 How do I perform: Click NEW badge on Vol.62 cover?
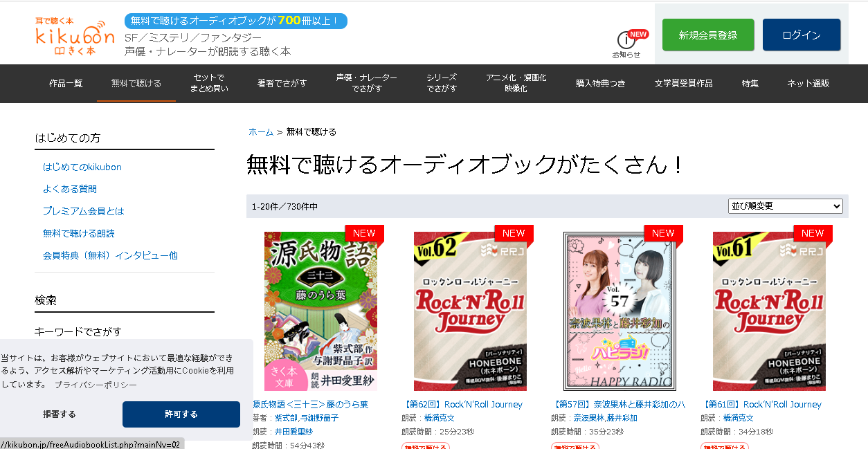(x=514, y=233)
